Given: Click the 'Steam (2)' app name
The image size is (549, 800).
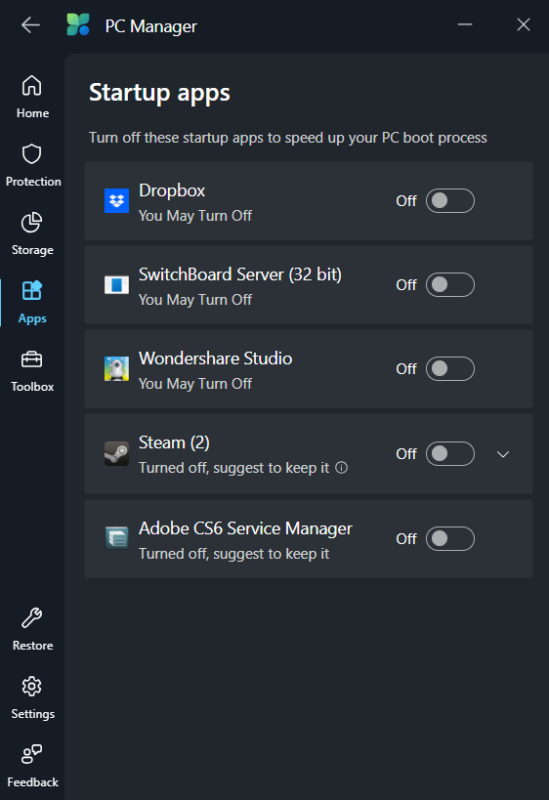Looking at the screenshot, I should tap(174, 442).
